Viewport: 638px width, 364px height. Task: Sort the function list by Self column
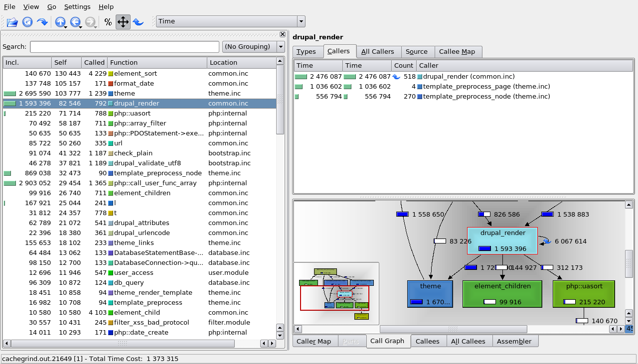[x=66, y=63]
